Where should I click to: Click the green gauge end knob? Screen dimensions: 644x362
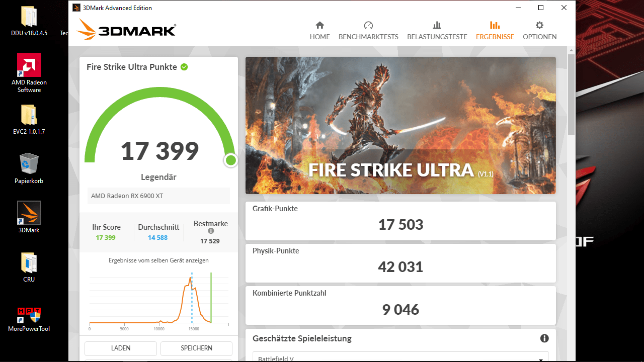[x=231, y=160]
